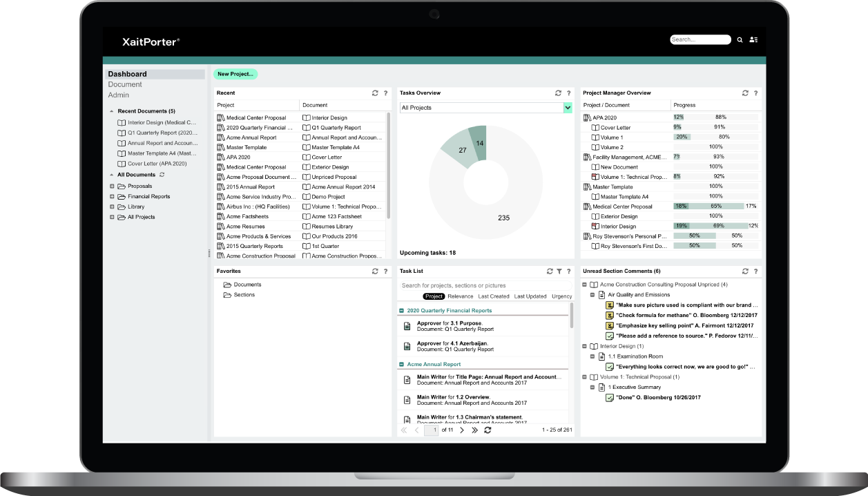Expand the Financial Reports folder

[x=112, y=196]
